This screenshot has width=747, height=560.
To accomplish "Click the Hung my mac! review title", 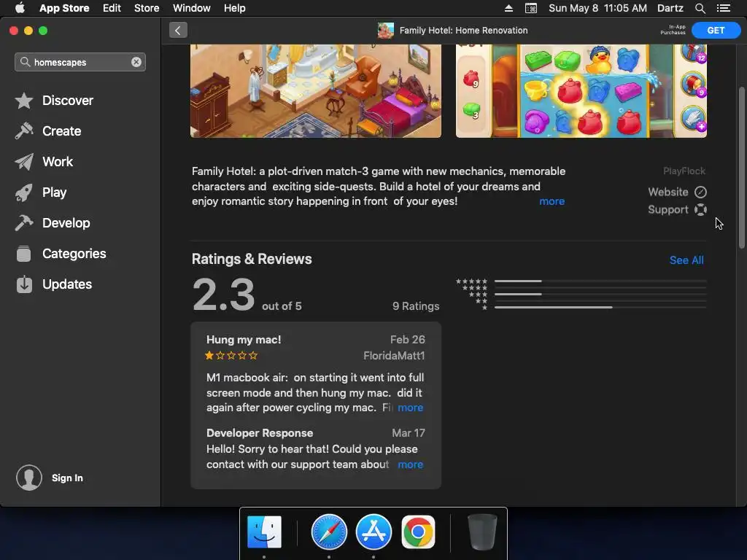I will coord(244,340).
